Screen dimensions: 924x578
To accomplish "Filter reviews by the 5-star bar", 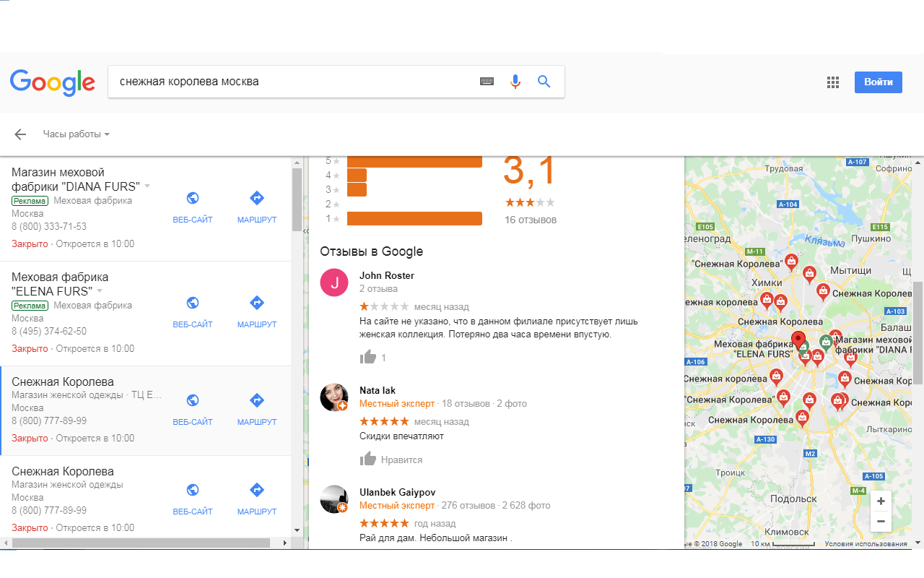I will tap(414, 160).
